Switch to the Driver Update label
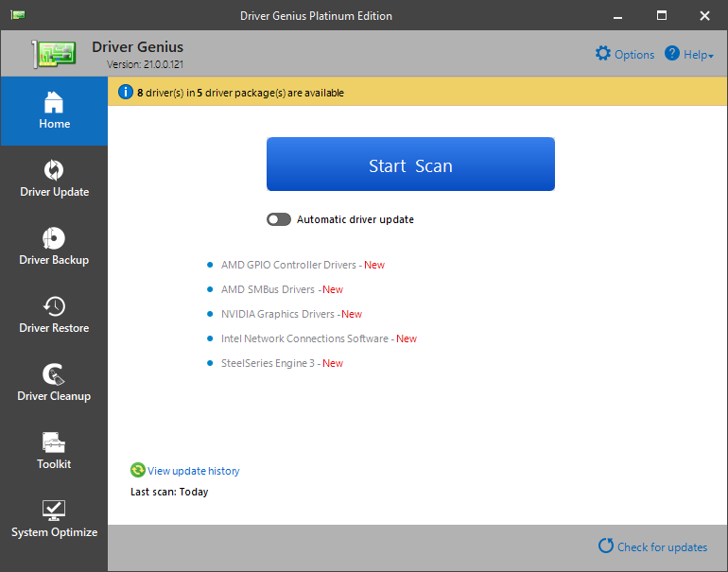The image size is (728, 572). click(54, 192)
